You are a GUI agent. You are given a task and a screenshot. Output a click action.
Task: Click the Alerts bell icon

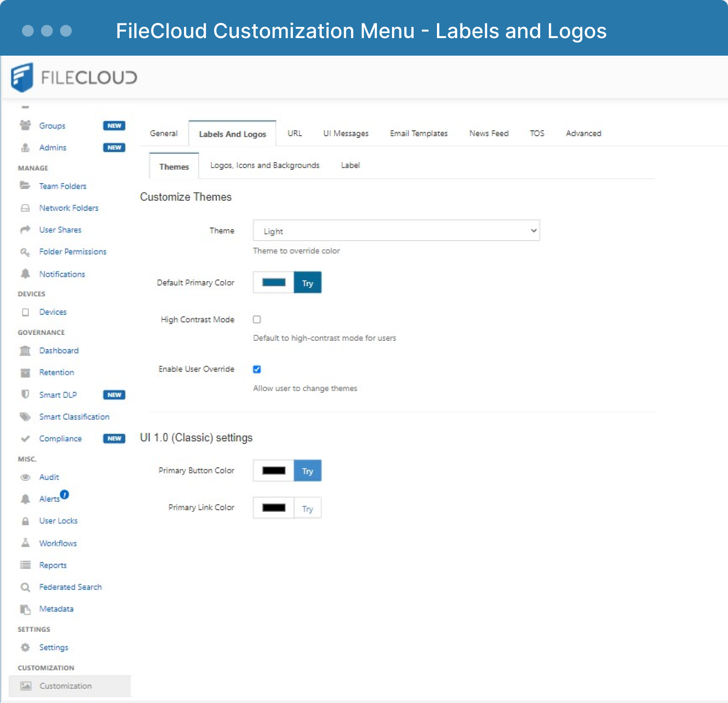pyautogui.click(x=25, y=499)
